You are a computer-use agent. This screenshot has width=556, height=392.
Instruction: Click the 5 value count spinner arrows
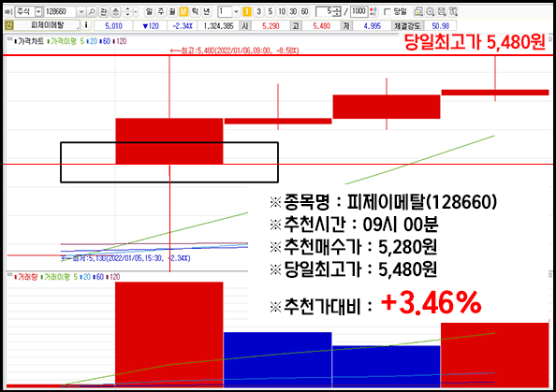point(337,12)
